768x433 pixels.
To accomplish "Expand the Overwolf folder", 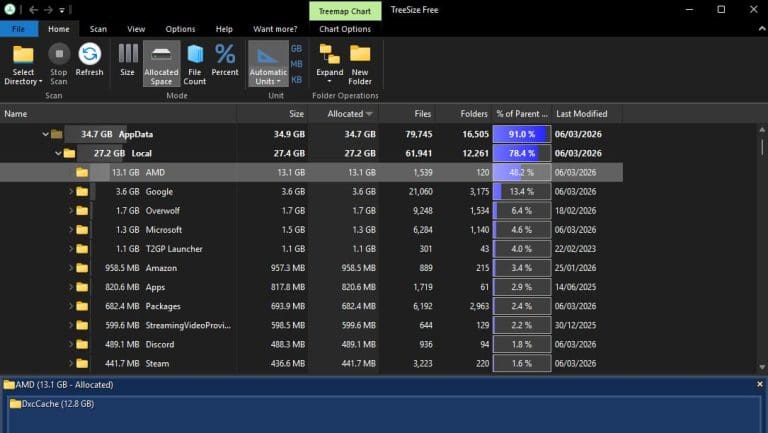I will point(71,211).
